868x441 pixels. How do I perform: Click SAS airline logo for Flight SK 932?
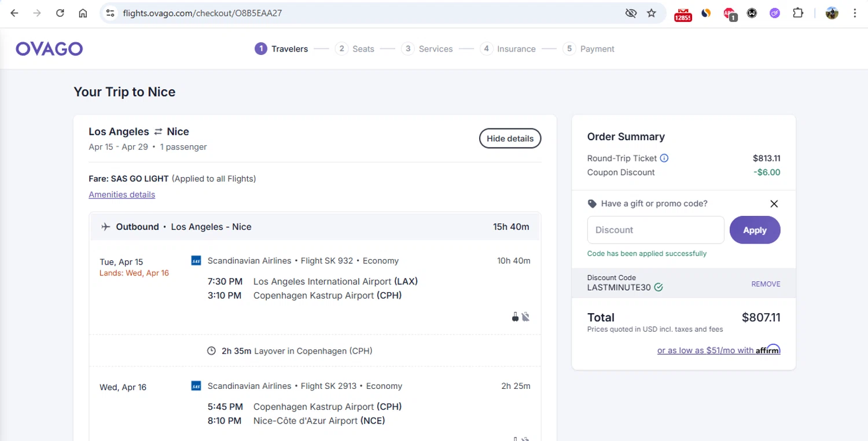[x=196, y=260]
